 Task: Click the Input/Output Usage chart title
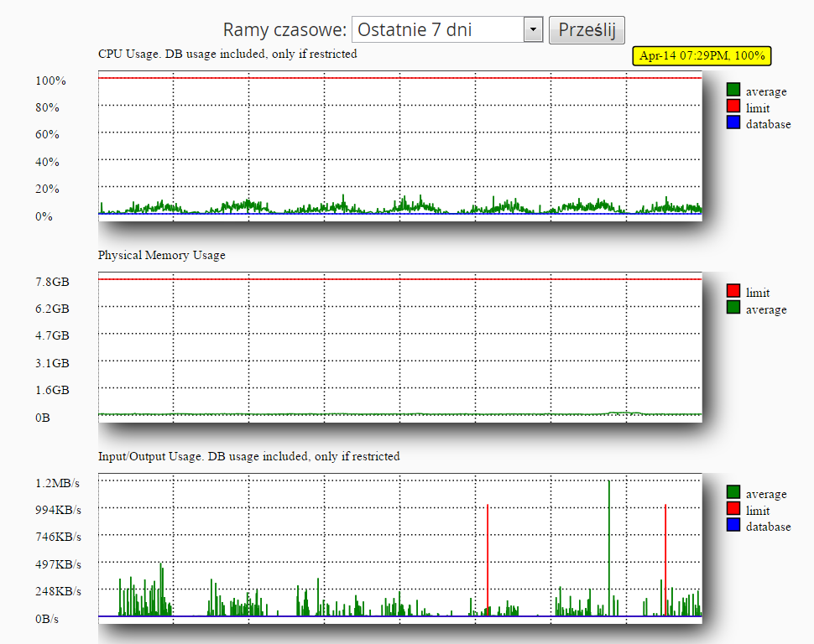pyautogui.click(x=248, y=457)
